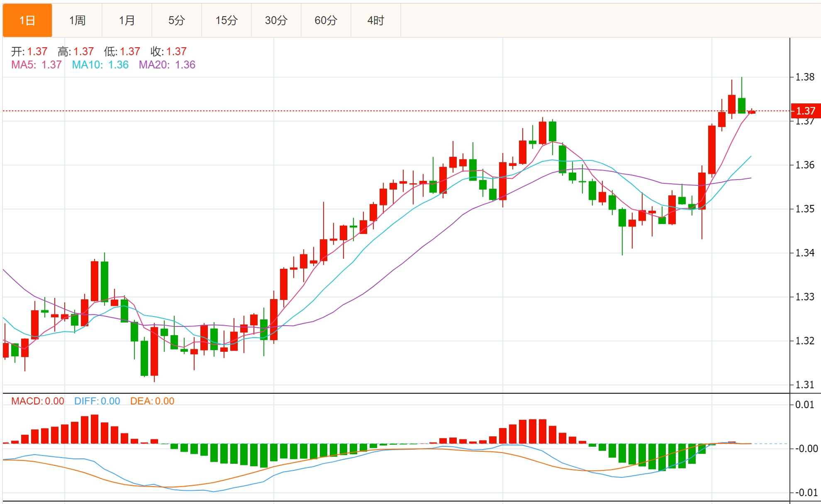Select the 30分 timeframe tab
Image resolution: width=821 pixels, height=504 pixels.
(x=276, y=20)
